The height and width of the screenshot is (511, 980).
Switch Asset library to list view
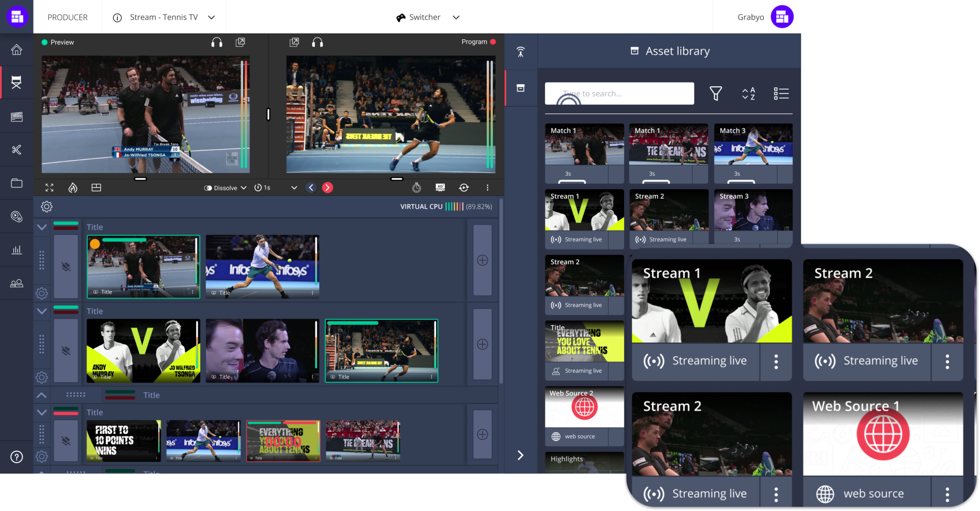click(x=781, y=93)
